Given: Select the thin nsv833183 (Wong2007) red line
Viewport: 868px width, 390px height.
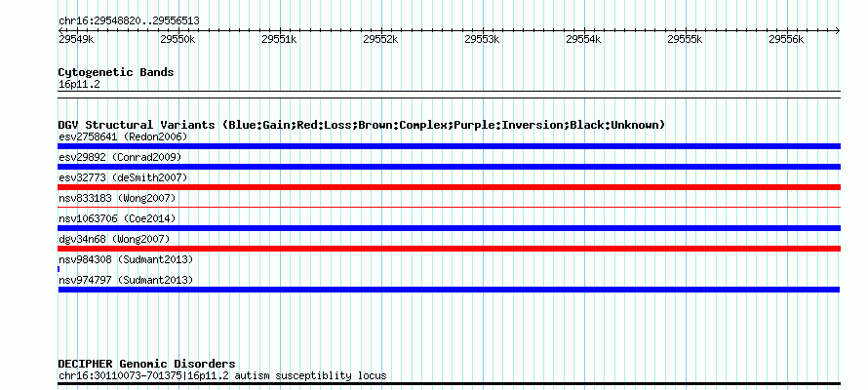Looking at the screenshot, I should pyautogui.click(x=449, y=207).
